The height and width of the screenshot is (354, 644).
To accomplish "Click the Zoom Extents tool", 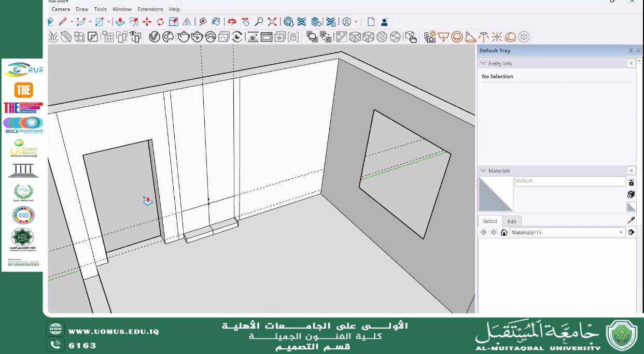I will [x=272, y=22].
